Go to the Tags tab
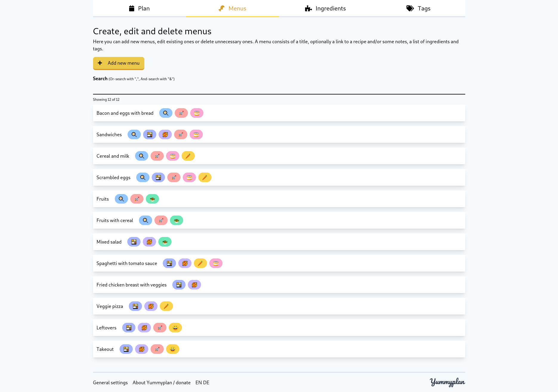The image size is (558, 392). (419, 8)
